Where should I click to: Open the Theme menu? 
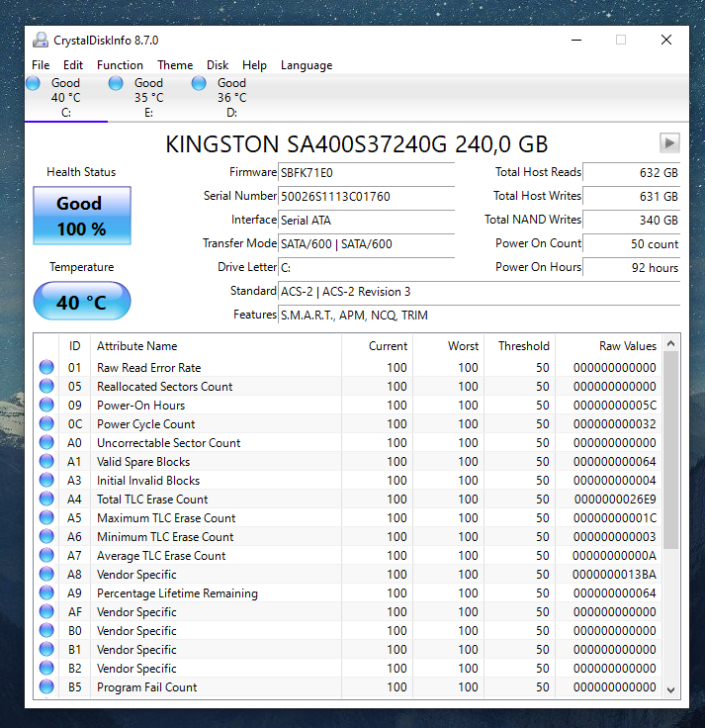click(175, 65)
